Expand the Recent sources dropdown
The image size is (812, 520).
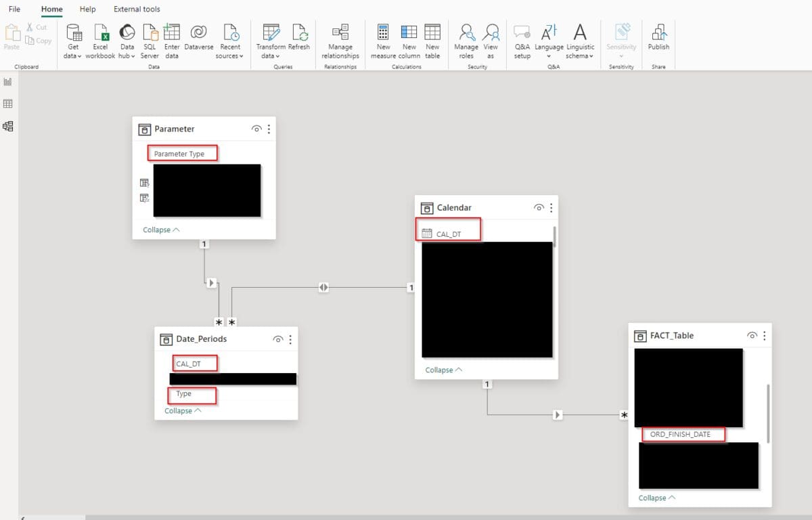pos(230,39)
